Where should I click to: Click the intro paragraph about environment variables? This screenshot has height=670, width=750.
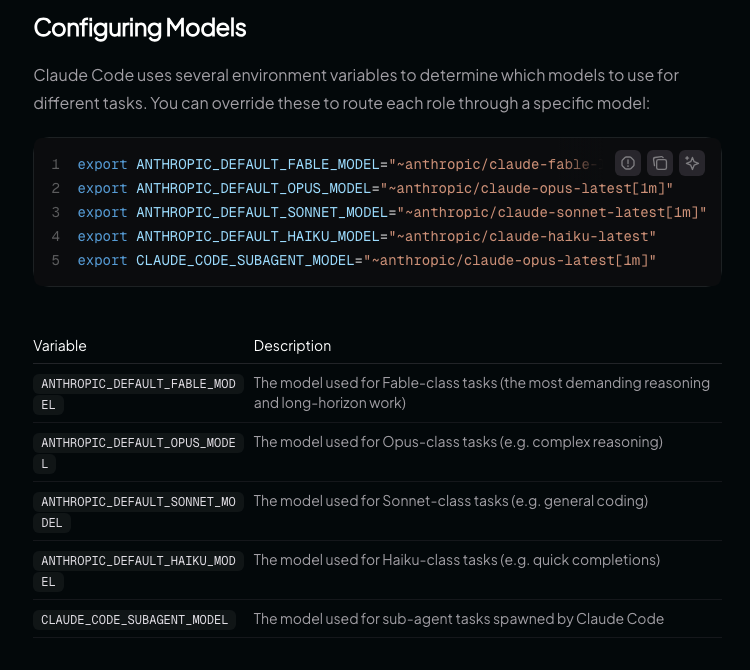356,89
